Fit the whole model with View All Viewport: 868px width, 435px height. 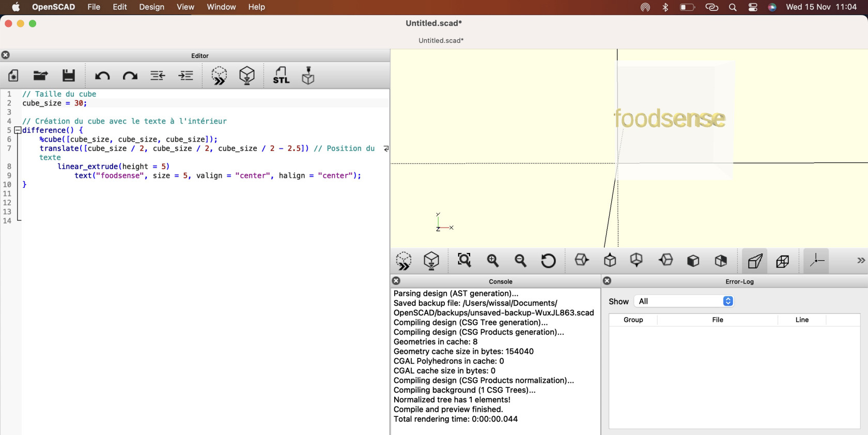464,260
